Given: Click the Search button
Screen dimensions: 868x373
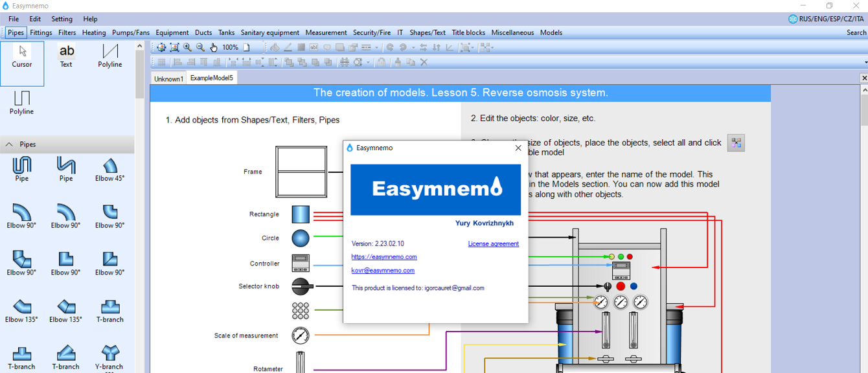Looking at the screenshot, I should click(856, 32).
